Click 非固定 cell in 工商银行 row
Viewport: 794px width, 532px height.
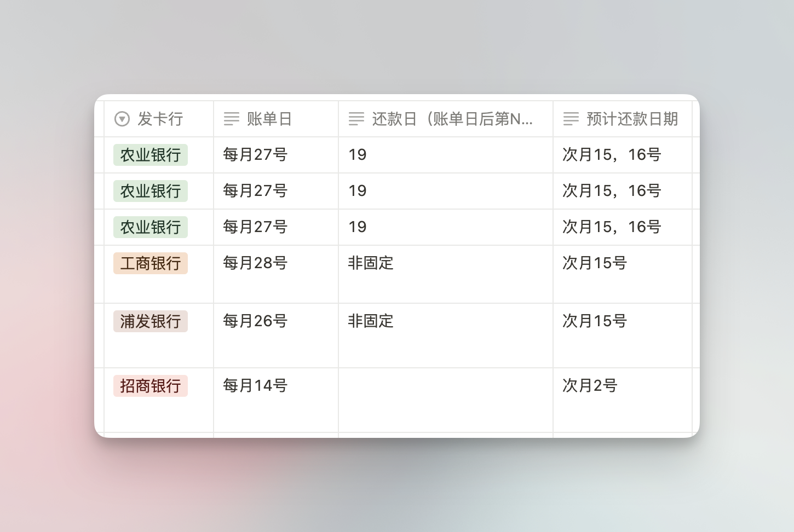click(x=446, y=274)
